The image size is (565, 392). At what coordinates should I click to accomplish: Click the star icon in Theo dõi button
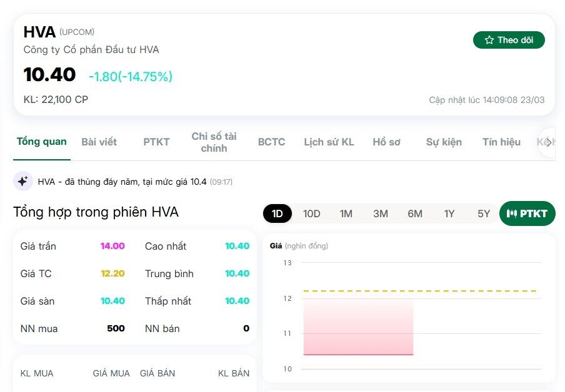[489, 39]
